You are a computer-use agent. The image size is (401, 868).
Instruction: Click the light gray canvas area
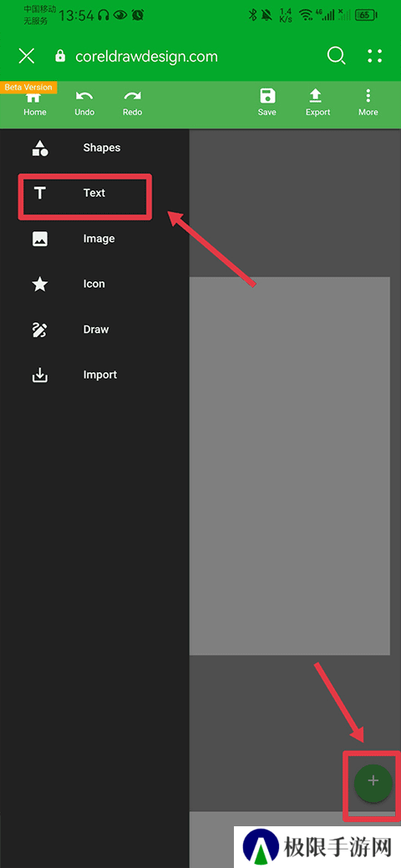point(290,466)
